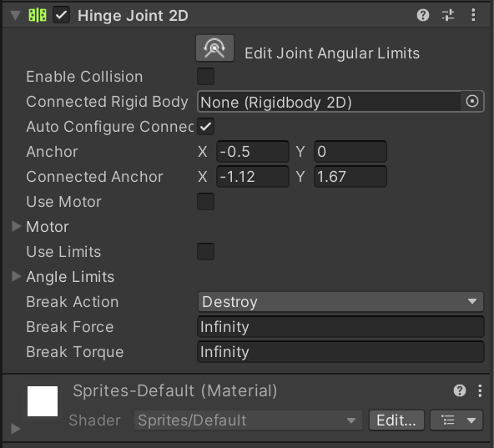
Task: Click the Shader label
Action: (94, 420)
